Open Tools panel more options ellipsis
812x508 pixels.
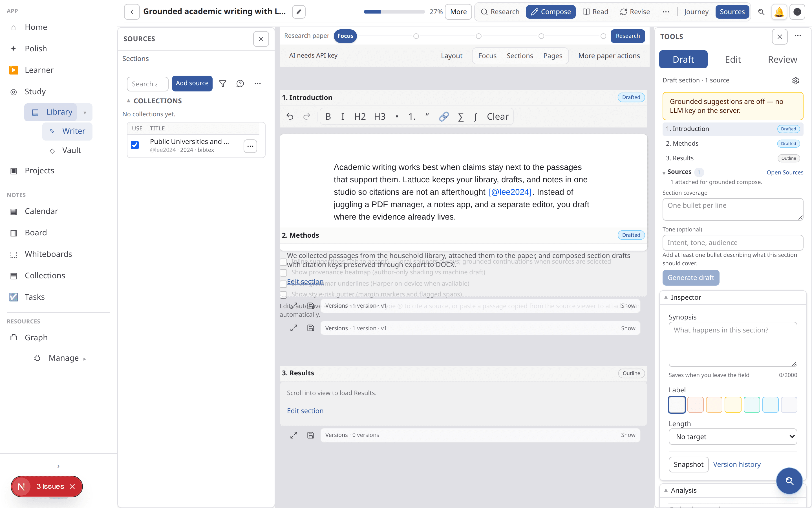click(798, 36)
